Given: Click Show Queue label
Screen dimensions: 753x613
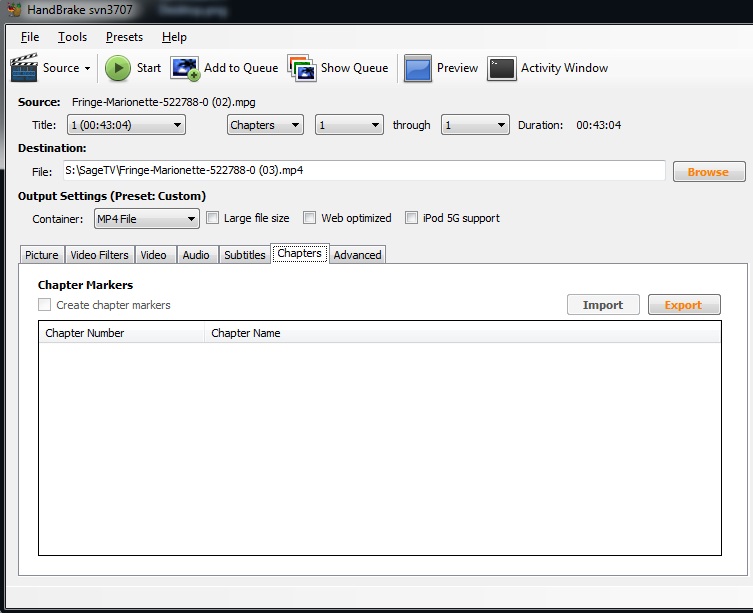Looking at the screenshot, I should (x=354, y=68).
